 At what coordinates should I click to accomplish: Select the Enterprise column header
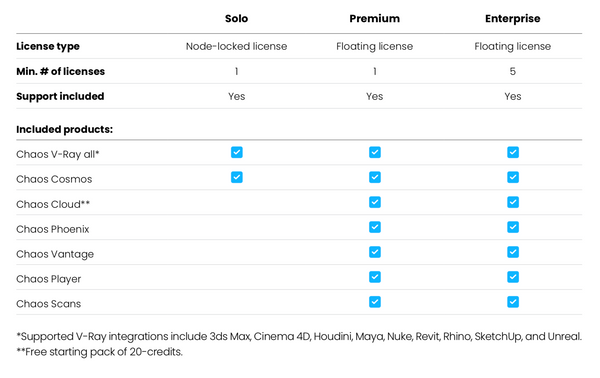point(513,19)
